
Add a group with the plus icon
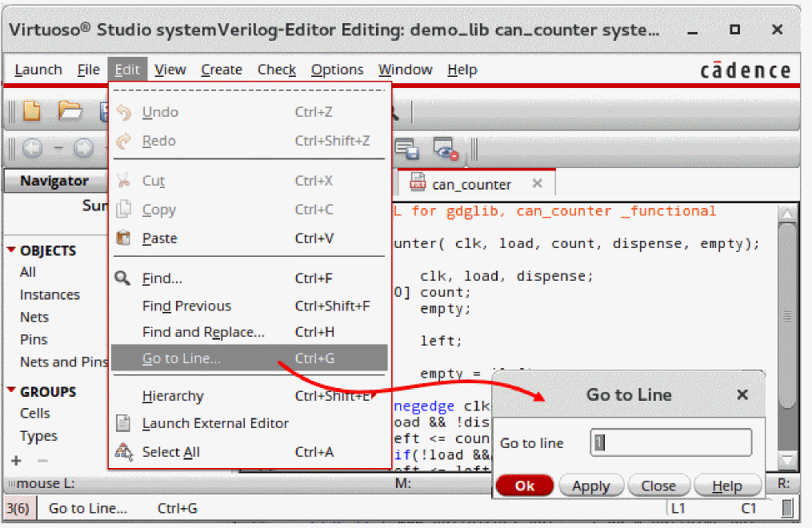click(x=16, y=460)
